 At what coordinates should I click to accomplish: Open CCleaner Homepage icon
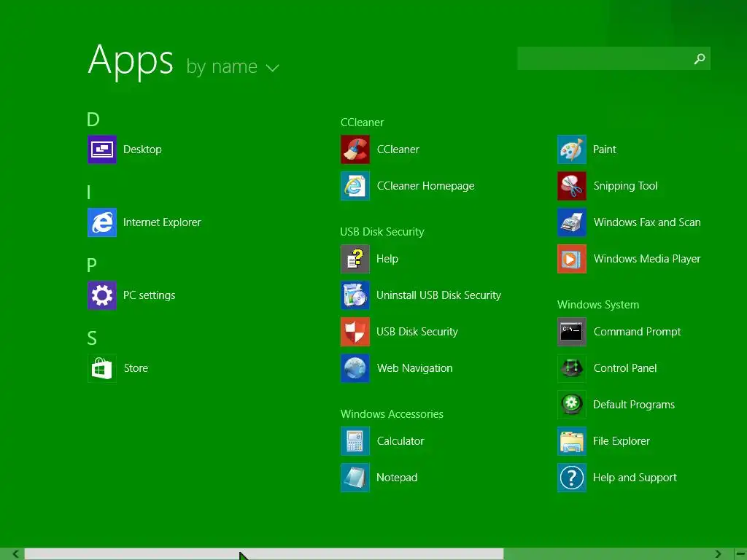point(355,186)
